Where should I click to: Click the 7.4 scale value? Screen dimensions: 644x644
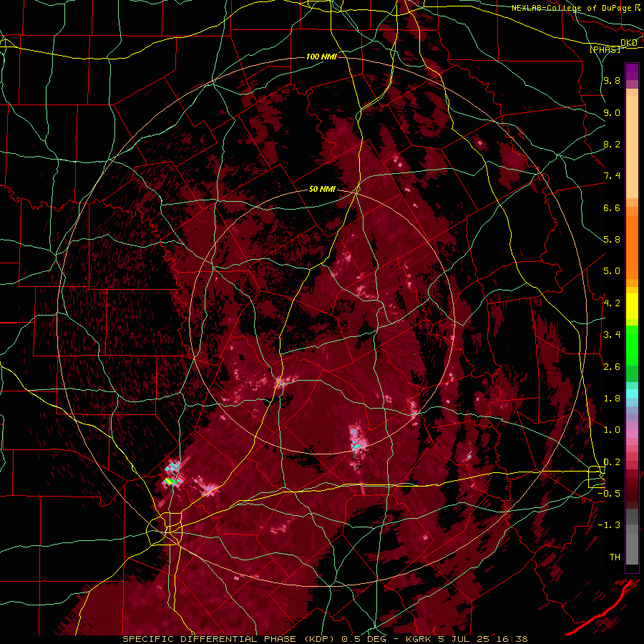(x=612, y=176)
